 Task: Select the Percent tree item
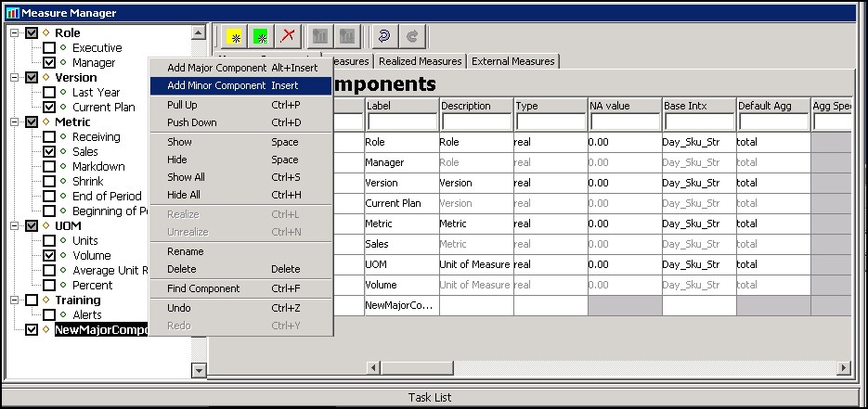tap(93, 286)
